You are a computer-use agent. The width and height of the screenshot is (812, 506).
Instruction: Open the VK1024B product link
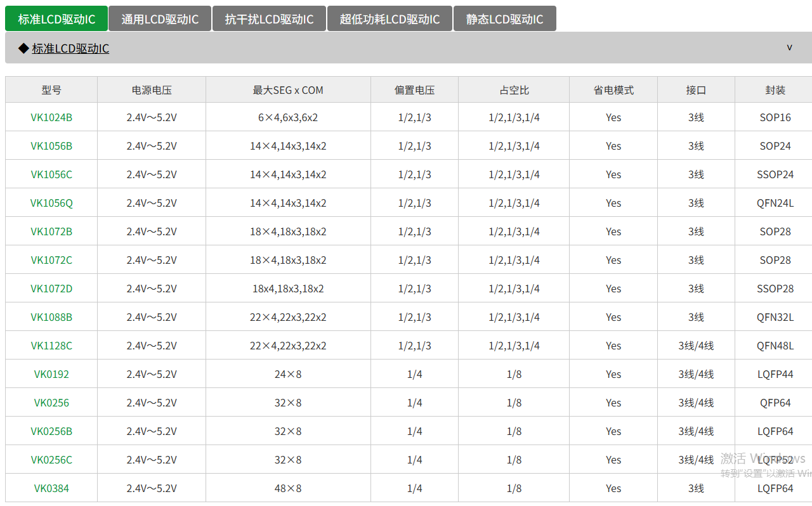[51, 117]
